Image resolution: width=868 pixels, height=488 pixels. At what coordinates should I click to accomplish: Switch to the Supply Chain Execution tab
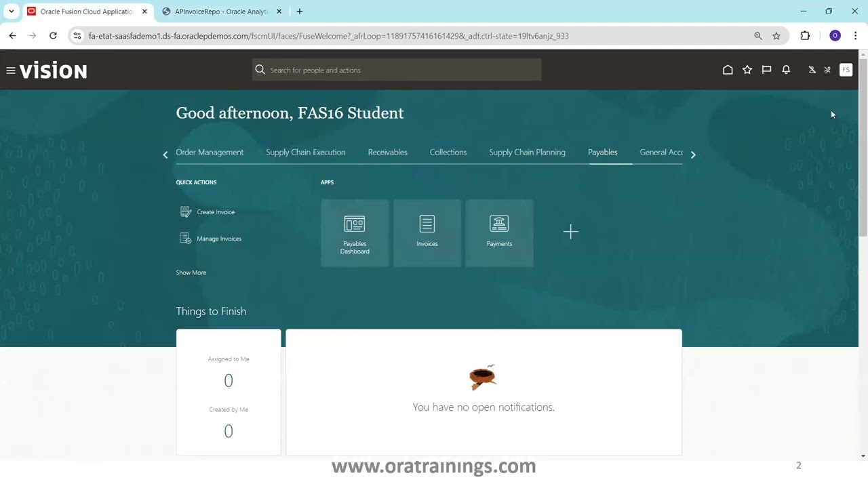click(306, 152)
